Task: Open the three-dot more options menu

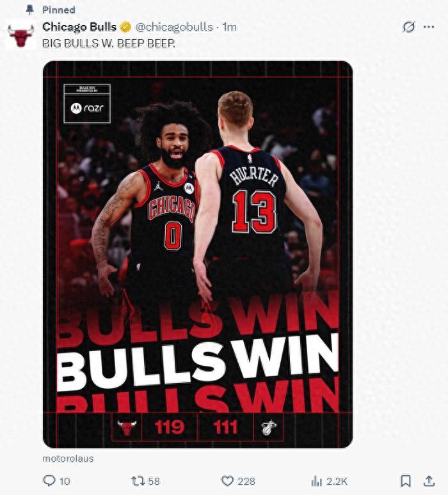Action: (429, 27)
